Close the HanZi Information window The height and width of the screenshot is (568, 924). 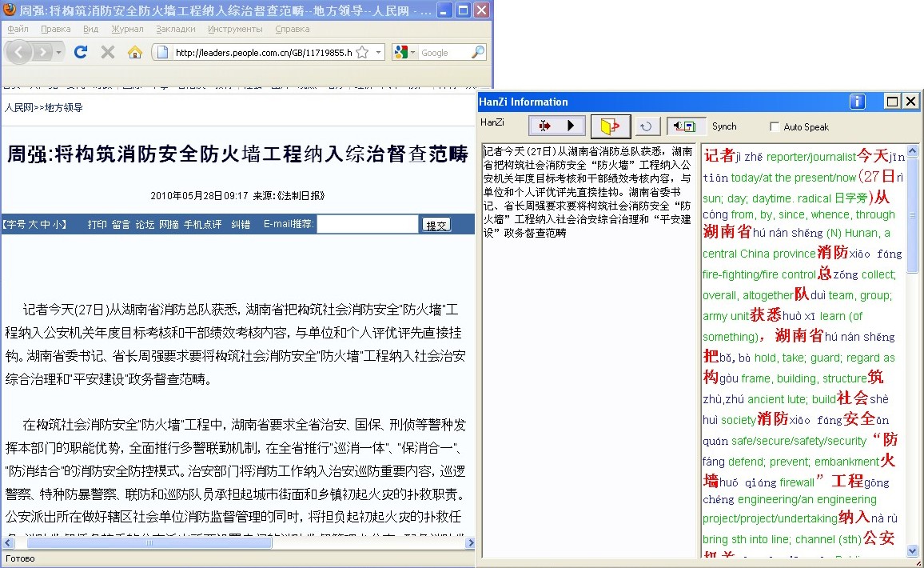point(910,102)
